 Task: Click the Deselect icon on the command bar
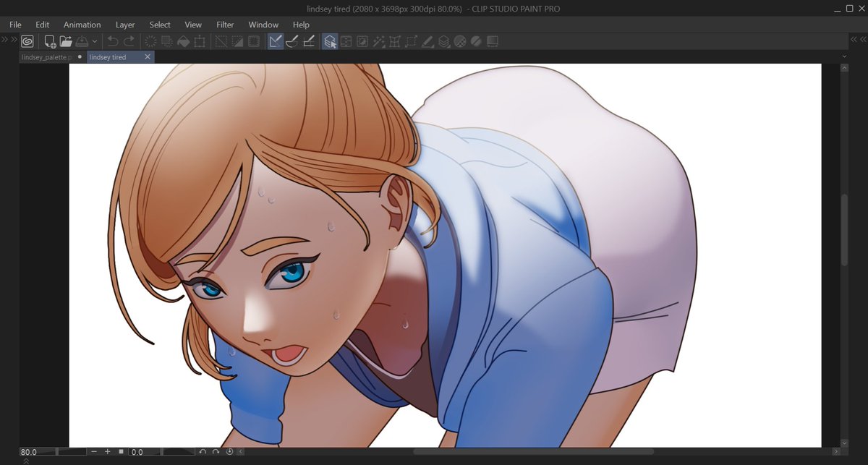pos(220,41)
